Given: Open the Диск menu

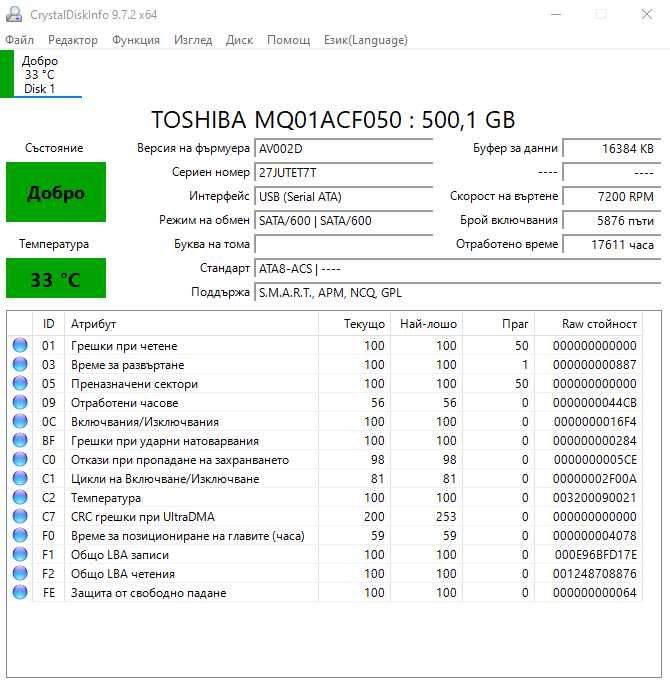Looking at the screenshot, I should [239, 40].
